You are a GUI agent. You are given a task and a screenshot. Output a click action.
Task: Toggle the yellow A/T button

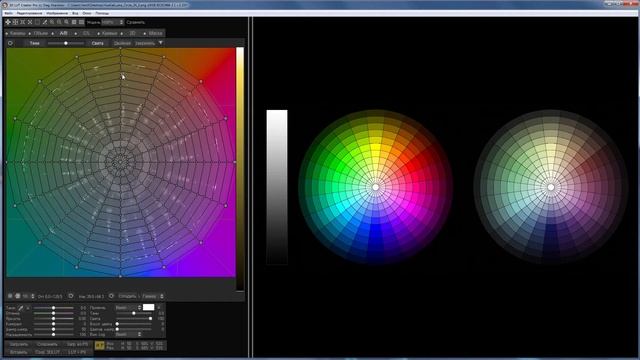(x=100, y=345)
